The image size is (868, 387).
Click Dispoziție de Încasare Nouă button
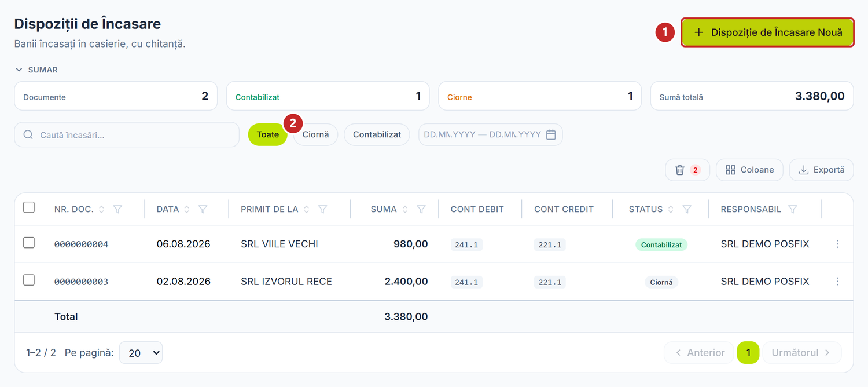point(767,32)
